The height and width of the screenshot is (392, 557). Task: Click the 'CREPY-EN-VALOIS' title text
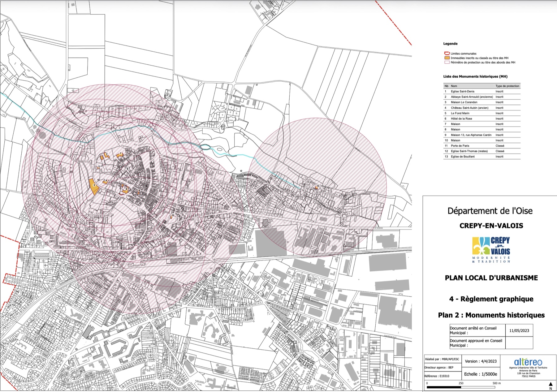point(491,226)
